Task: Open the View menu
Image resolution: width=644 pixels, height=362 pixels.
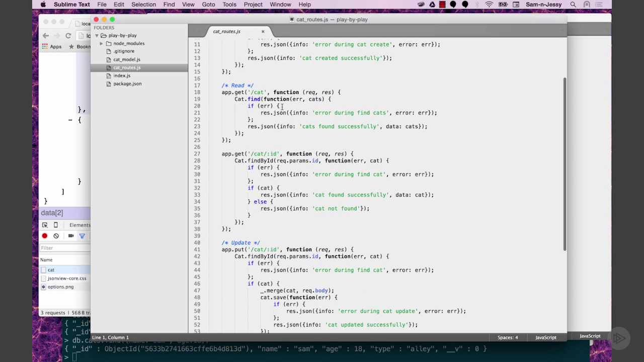Action: coord(188,5)
